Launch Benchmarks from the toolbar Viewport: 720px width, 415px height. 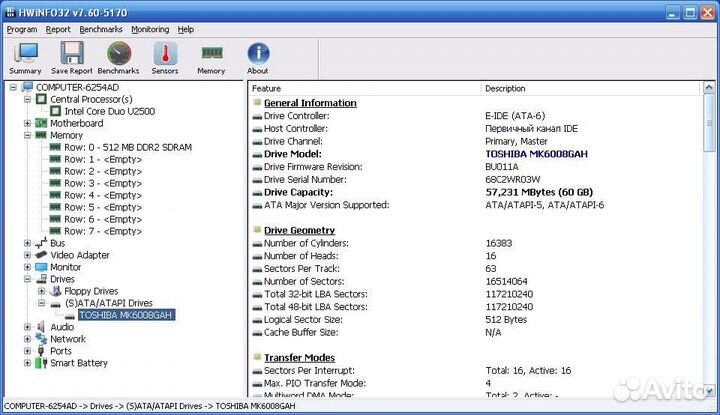pyautogui.click(x=118, y=57)
